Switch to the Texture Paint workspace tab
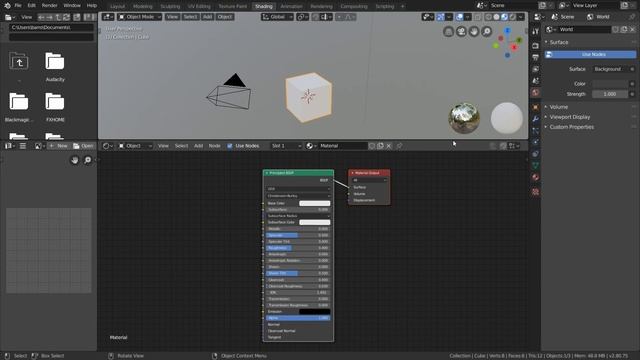Screen dimensions: 640x360 click(x=233, y=7)
